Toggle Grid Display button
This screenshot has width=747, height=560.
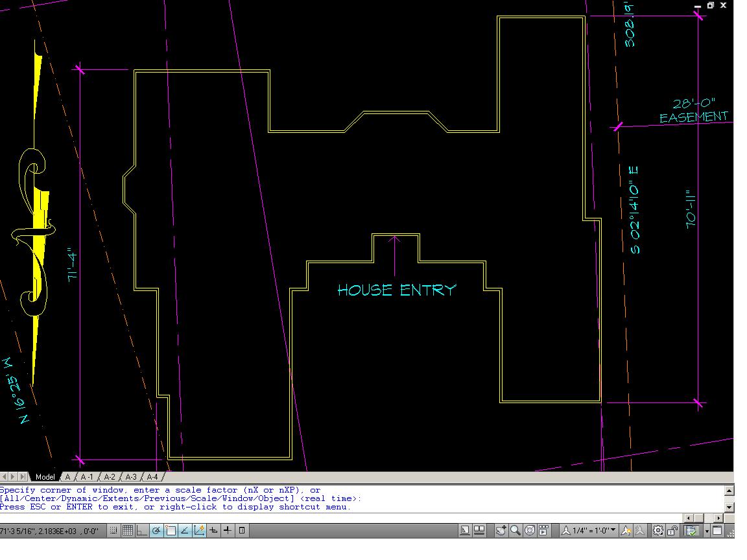(128, 530)
